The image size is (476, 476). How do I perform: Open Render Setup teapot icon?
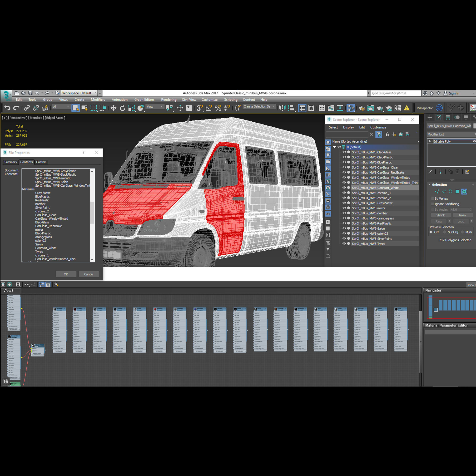tap(362, 108)
